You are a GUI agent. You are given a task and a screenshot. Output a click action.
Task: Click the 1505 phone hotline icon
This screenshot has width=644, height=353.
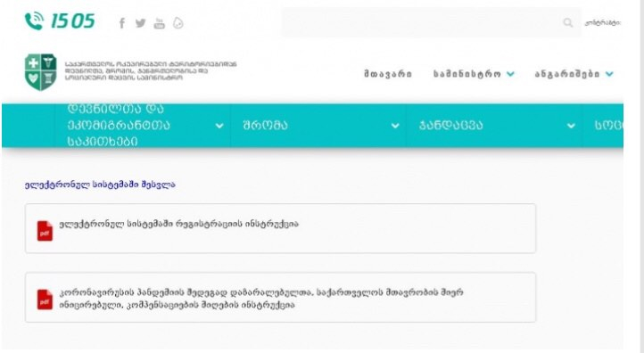click(x=34, y=21)
